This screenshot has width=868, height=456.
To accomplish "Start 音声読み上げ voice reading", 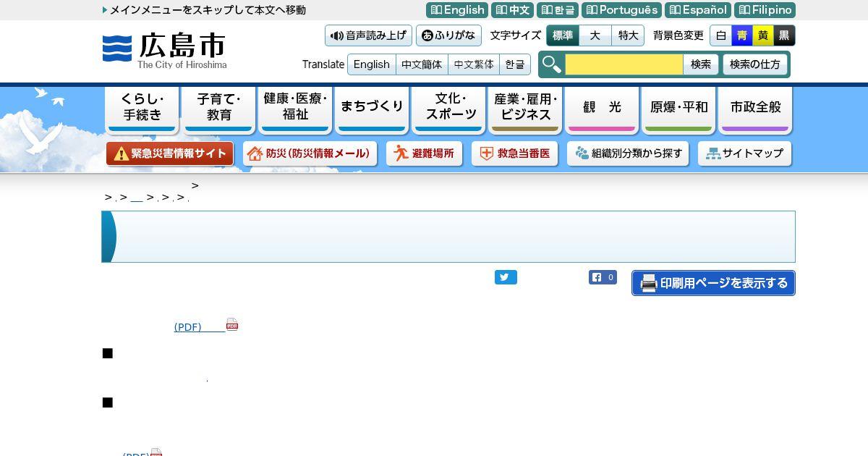I will (x=368, y=35).
